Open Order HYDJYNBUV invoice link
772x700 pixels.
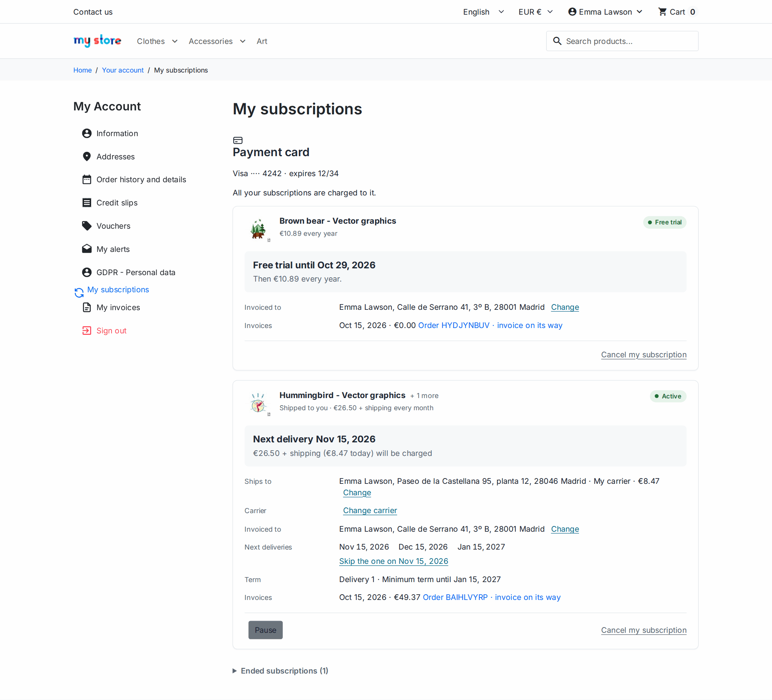(490, 325)
